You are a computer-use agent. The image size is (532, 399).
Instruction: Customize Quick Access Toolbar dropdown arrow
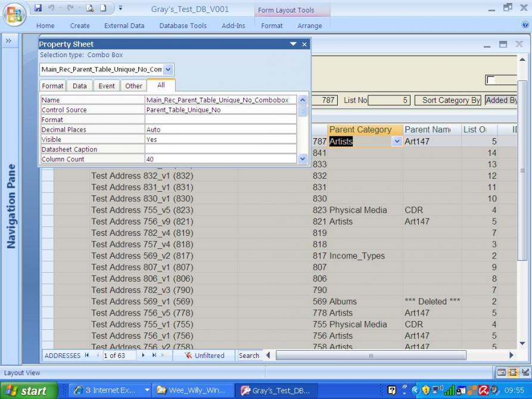(x=121, y=9)
